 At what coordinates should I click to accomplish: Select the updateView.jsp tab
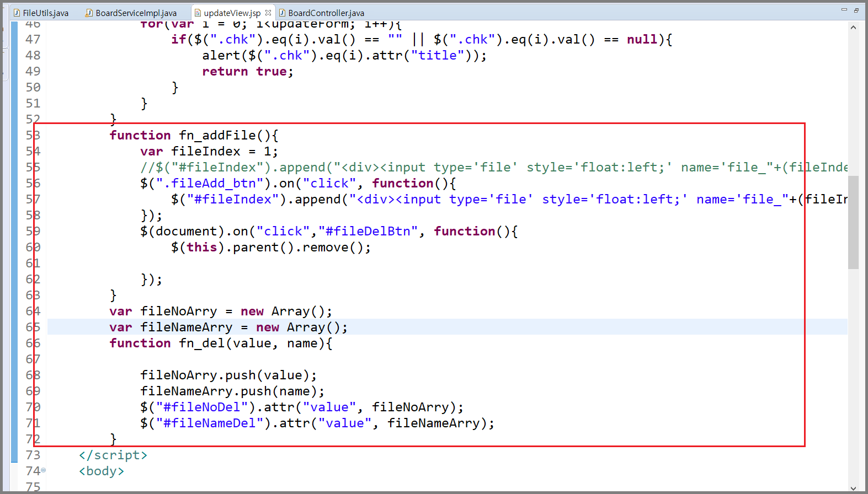tap(232, 13)
